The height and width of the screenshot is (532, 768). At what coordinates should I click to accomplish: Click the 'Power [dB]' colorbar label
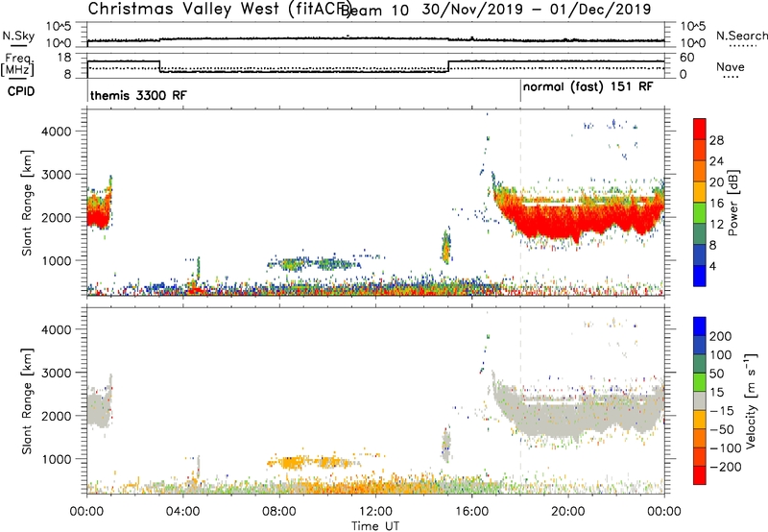732,203
